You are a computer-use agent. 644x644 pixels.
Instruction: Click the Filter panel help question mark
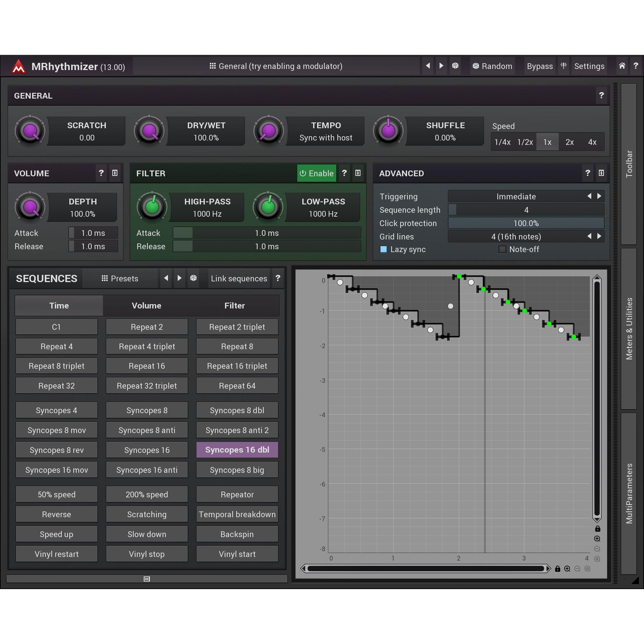click(x=344, y=173)
